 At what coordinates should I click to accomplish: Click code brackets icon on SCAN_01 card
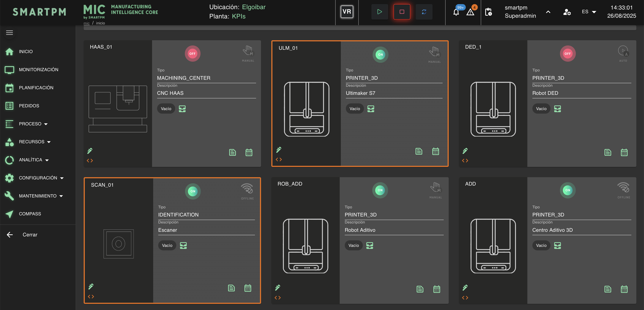tap(91, 297)
